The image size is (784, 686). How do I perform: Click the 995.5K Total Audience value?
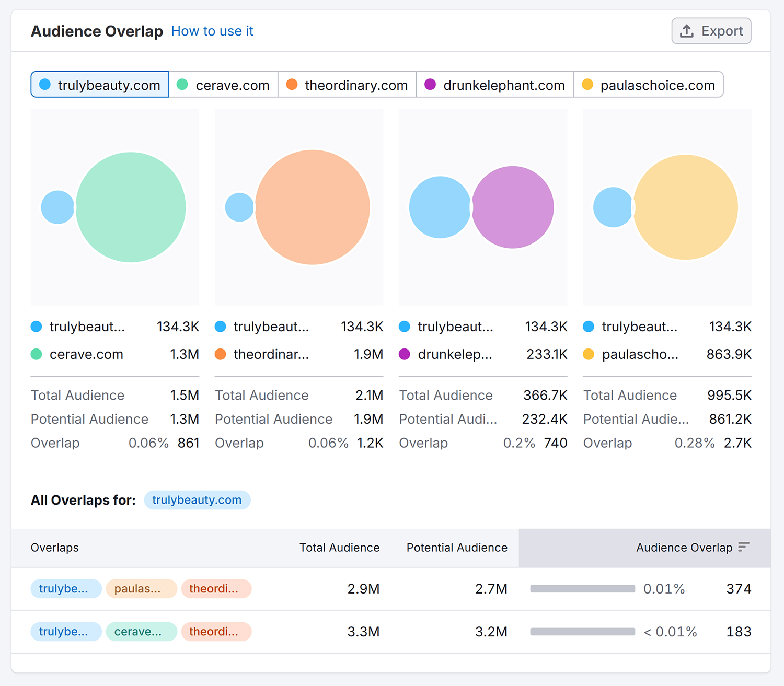729,396
